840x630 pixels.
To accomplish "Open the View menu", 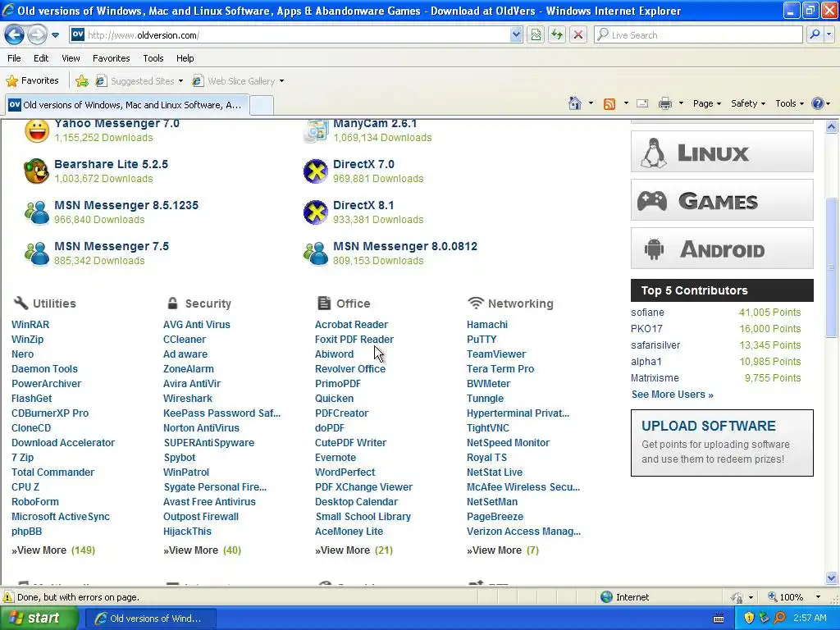I will [71, 58].
